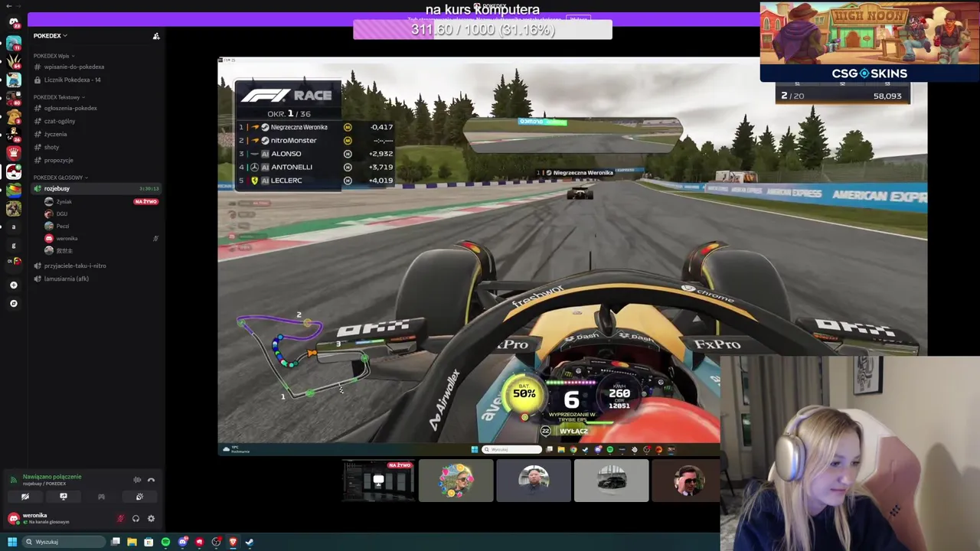Open user settings gear icon

point(151,519)
